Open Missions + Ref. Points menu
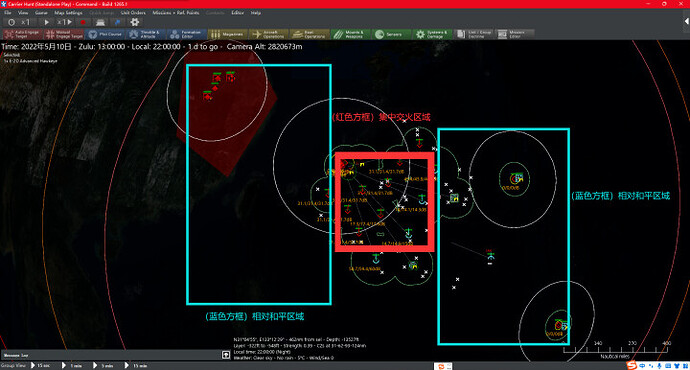Image resolution: width=690 pixels, height=370 pixels. 176,13
